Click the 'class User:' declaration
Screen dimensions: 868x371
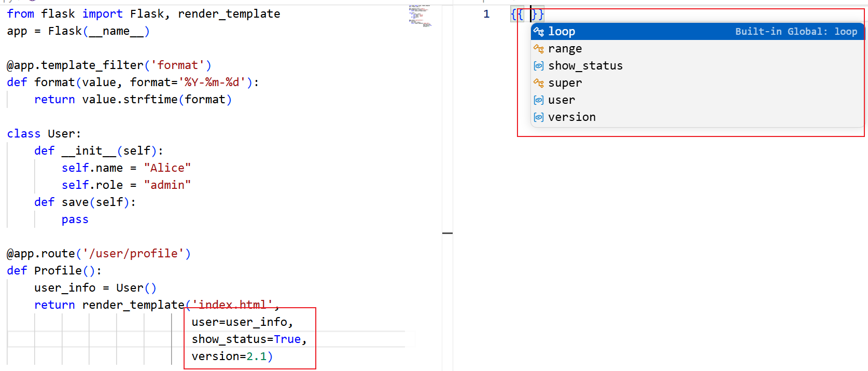44,134
